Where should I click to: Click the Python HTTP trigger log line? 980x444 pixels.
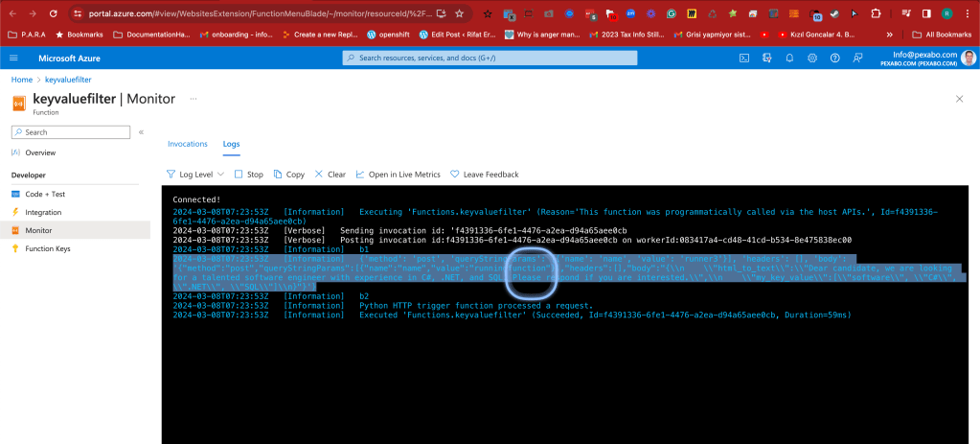click(x=382, y=306)
